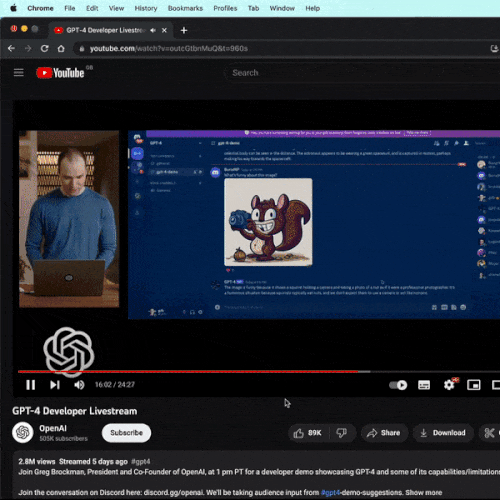Go to YouTube home via logo
This screenshot has width=500, height=500.
[x=60, y=73]
